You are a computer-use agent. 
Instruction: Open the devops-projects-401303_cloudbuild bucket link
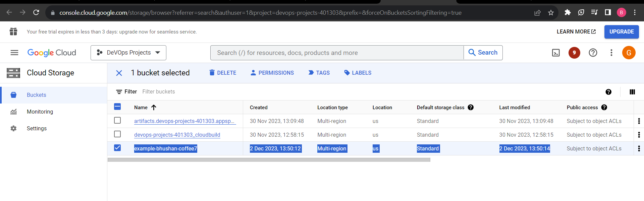(x=177, y=135)
